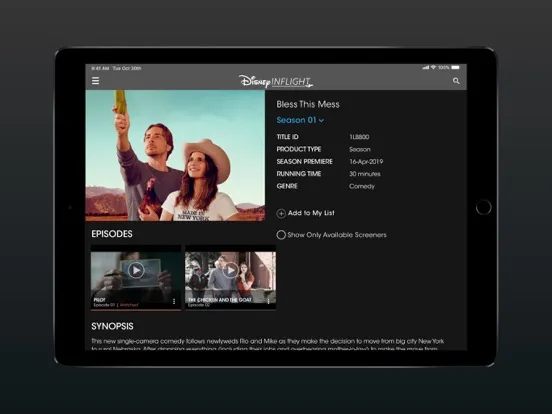Go home via the Disney Inflight logo
Screen dimensions: 552x414
pos(276,81)
